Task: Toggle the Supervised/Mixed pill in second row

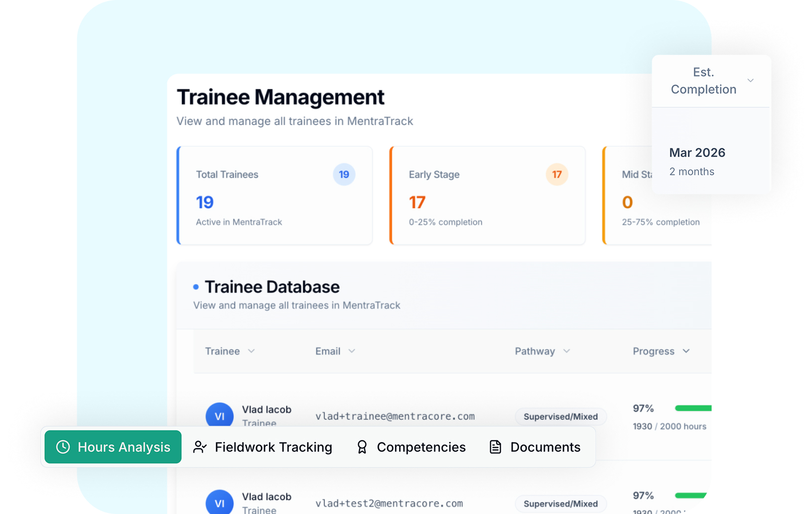Action: [x=560, y=504]
